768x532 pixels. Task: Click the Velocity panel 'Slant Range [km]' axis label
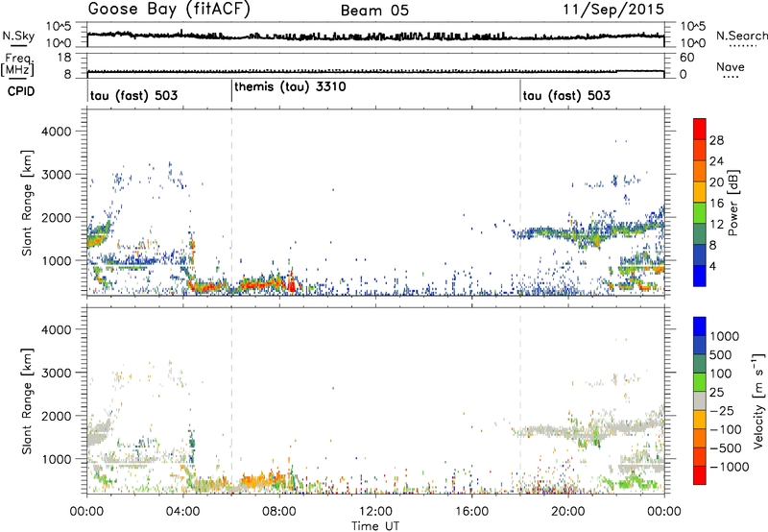[27, 401]
